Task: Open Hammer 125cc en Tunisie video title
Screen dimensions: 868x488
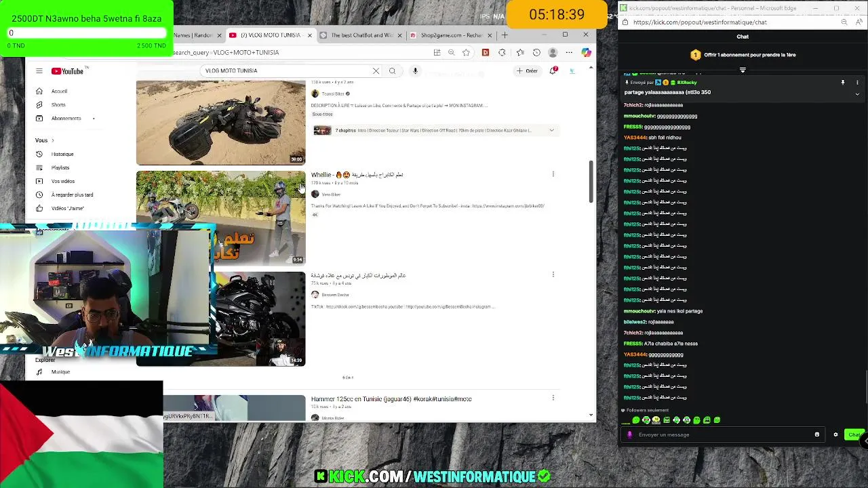Action: tap(391, 399)
